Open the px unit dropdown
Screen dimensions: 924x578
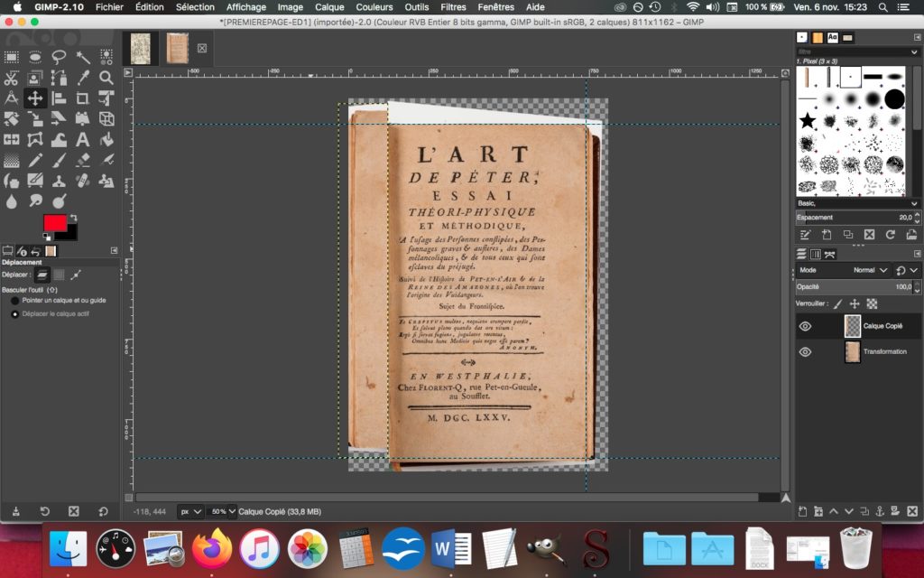click(x=191, y=512)
